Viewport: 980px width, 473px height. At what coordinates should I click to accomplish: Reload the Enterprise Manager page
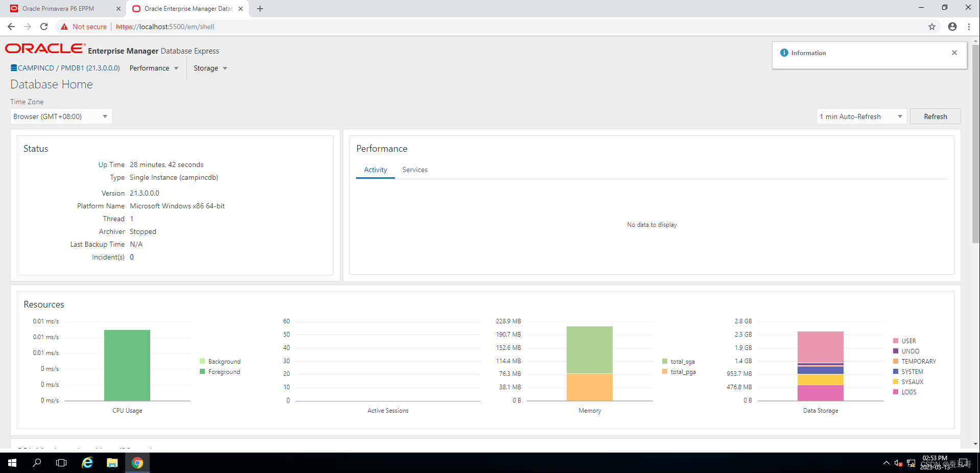coord(44,27)
